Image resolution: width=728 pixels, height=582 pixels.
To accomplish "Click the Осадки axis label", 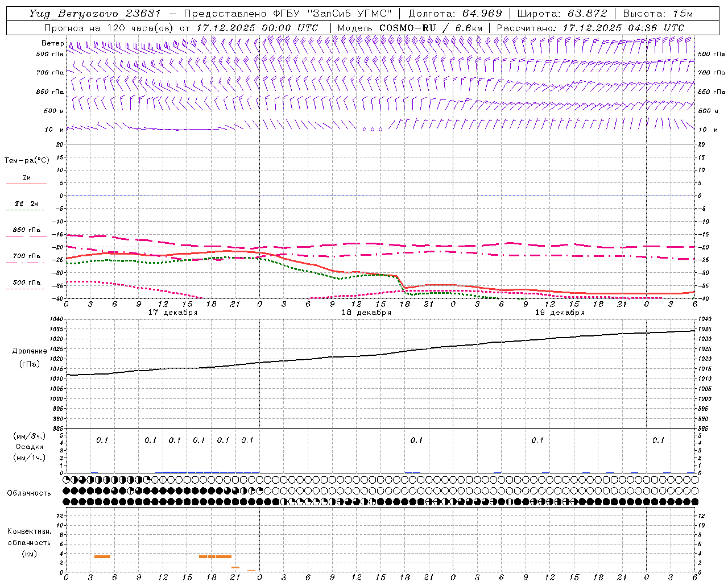I will tap(29, 447).
